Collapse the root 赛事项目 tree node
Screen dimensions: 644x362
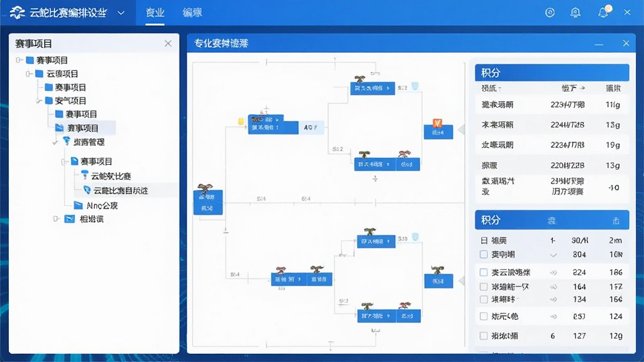19,60
